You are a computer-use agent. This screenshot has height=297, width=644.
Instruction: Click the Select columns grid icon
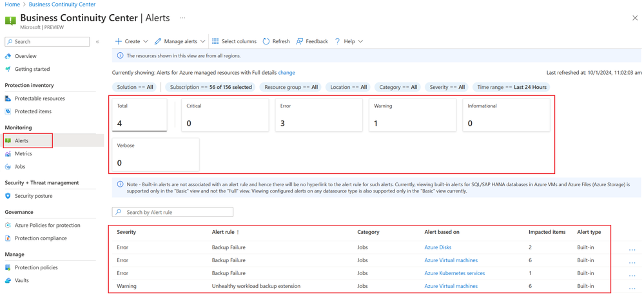[x=215, y=41]
